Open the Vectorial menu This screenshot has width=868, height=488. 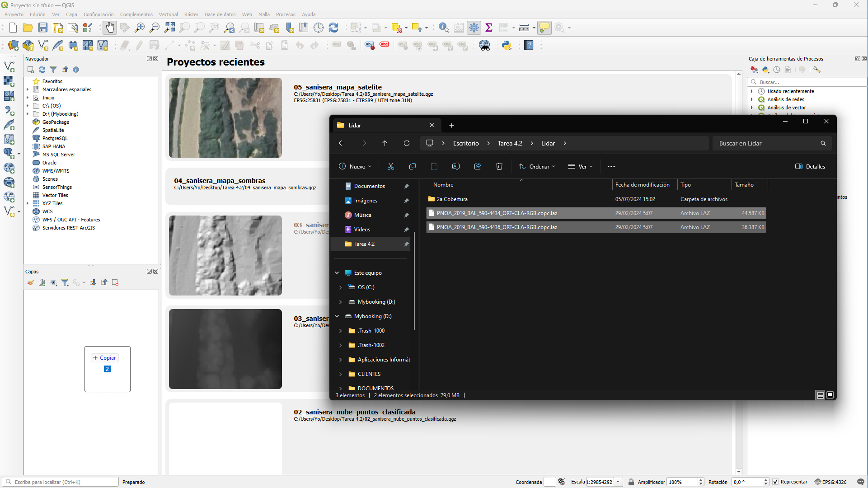pyautogui.click(x=168, y=14)
